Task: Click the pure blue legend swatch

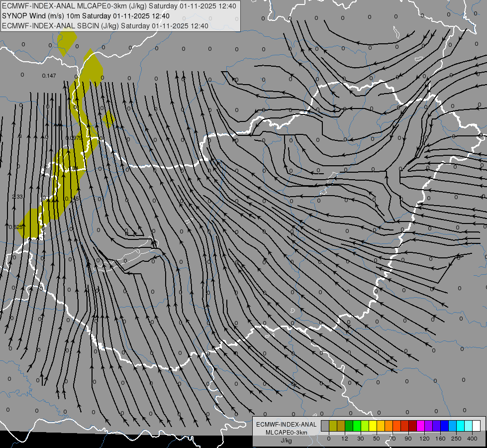Action: pos(444,426)
